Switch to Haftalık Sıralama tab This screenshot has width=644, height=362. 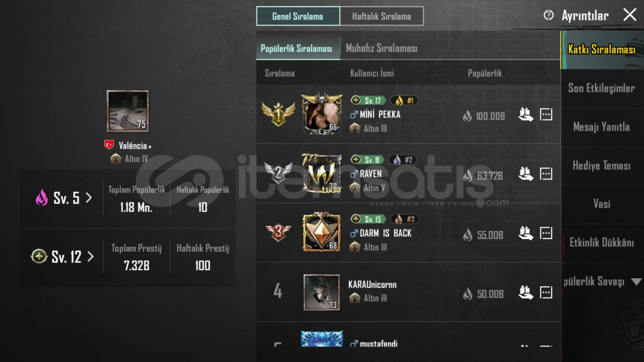(382, 16)
